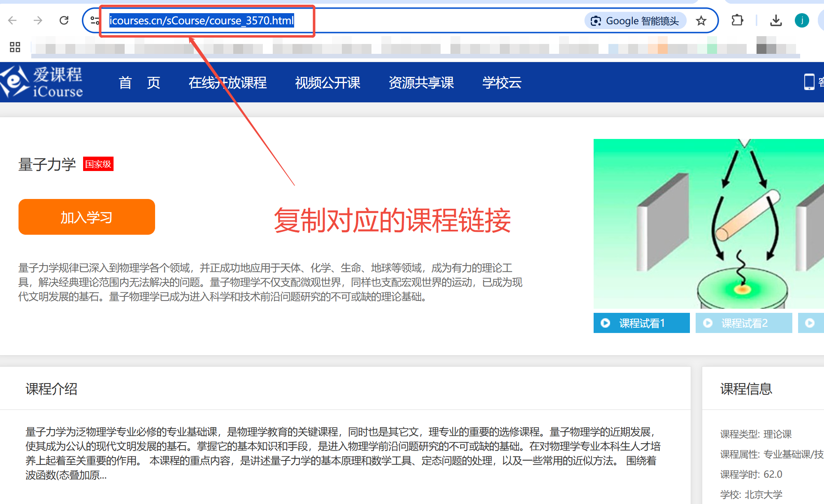Click the 加入学习 button
The image size is (824, 504).
point(86,217)
